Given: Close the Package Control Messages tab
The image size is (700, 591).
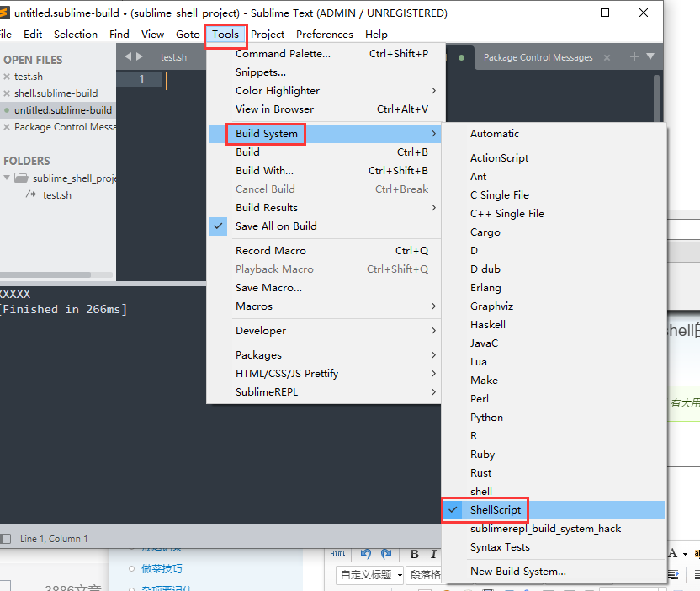Looking at the screenshot, I should tap(607, 57).
